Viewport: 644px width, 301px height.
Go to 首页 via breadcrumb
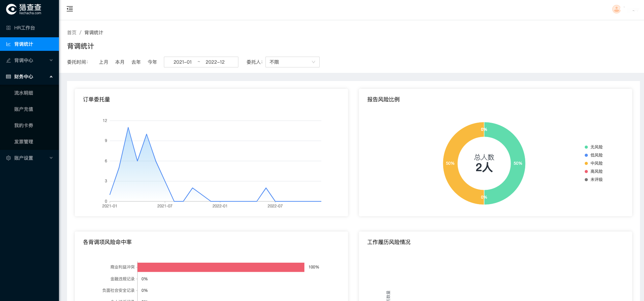click(x=72, y=33)
